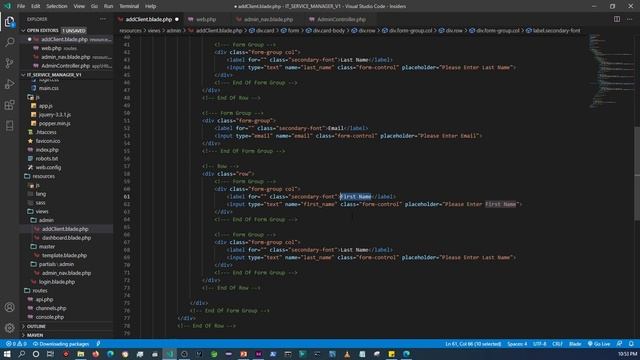Click the Cortana circle icon
This screenshot has height=360, width=640.
(x=36, y=354)
